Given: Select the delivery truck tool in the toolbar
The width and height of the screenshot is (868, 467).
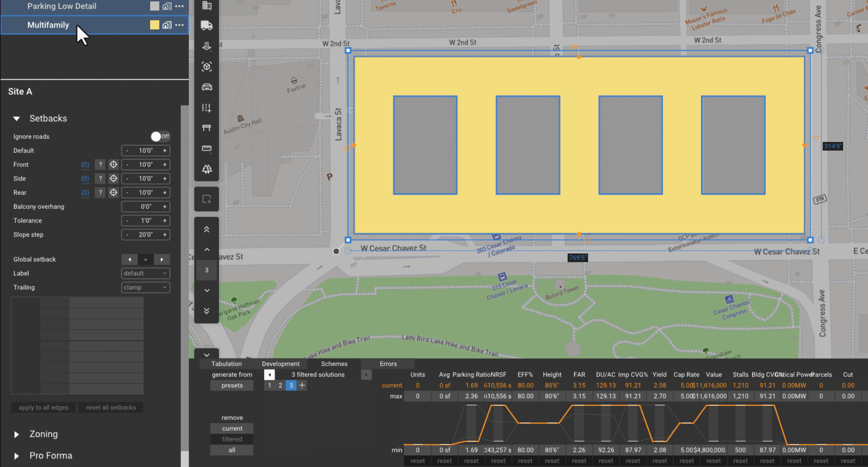Looking at the screenshot, I should coord(207,26).
